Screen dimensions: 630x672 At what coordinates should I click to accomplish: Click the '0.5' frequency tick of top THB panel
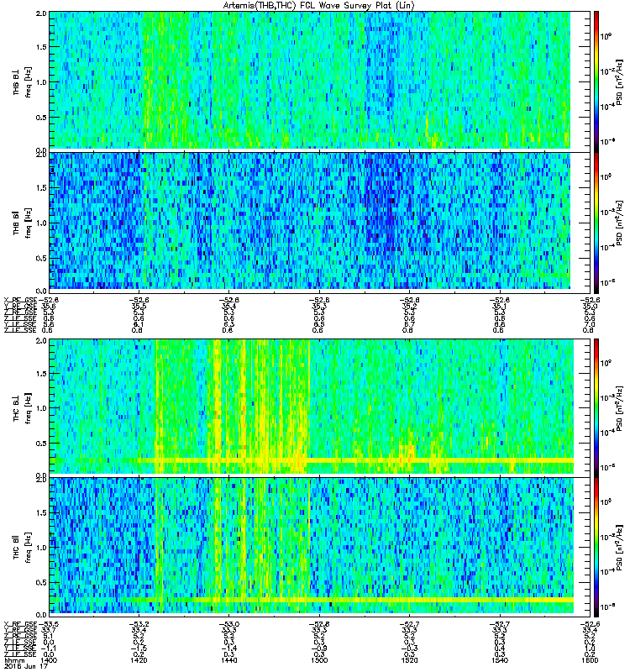pos(41,118)
